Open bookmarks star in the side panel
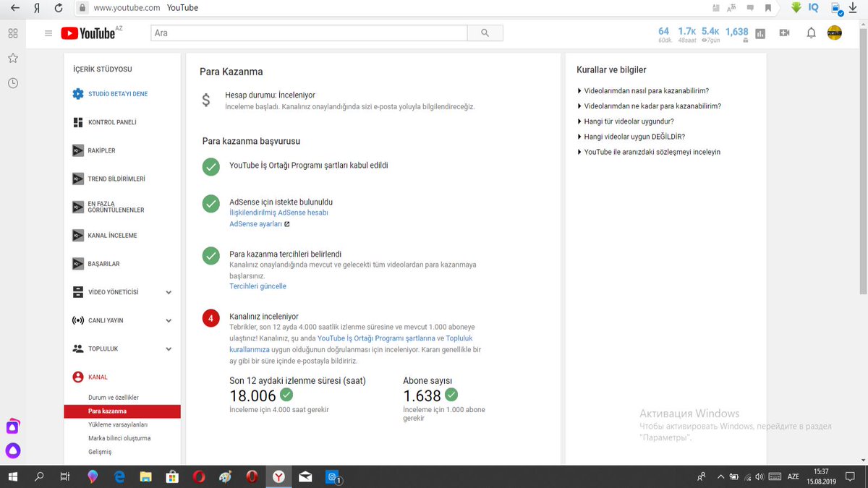 point(13,58)
